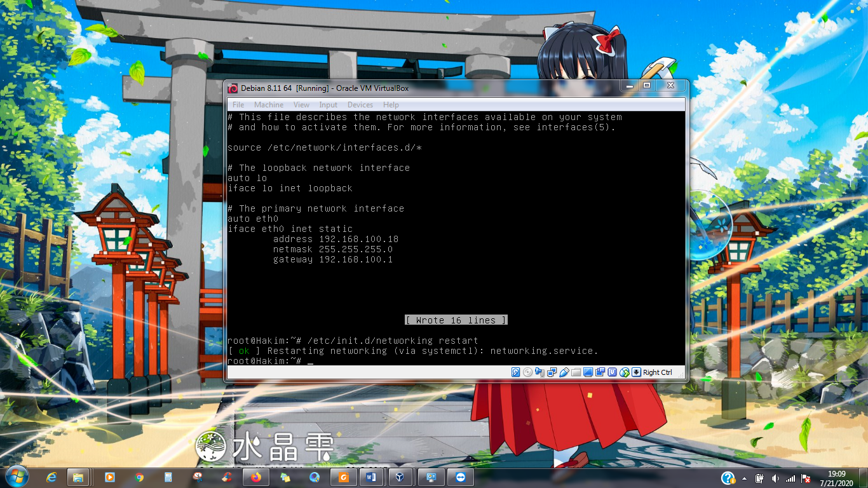868x488 pixels.
Task: Click the 'gateway 192.168.100.1' line
Action: click(333, 259)
